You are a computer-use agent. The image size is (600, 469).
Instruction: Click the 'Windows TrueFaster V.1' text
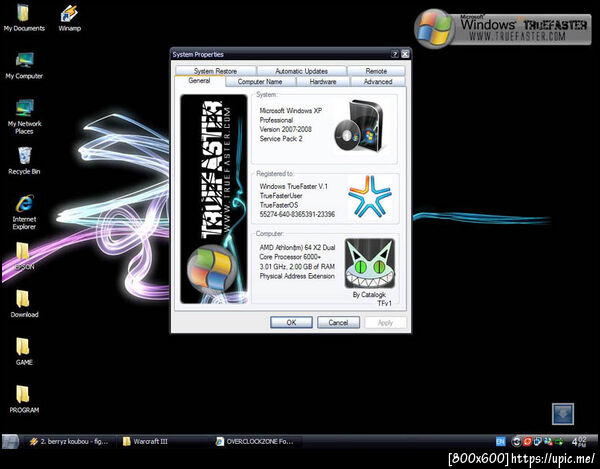pos(293,186)
